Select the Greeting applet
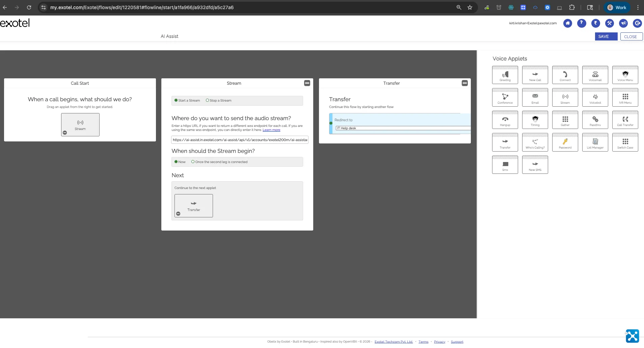Viewport: 644px width, 348px height. pos(505,75)
